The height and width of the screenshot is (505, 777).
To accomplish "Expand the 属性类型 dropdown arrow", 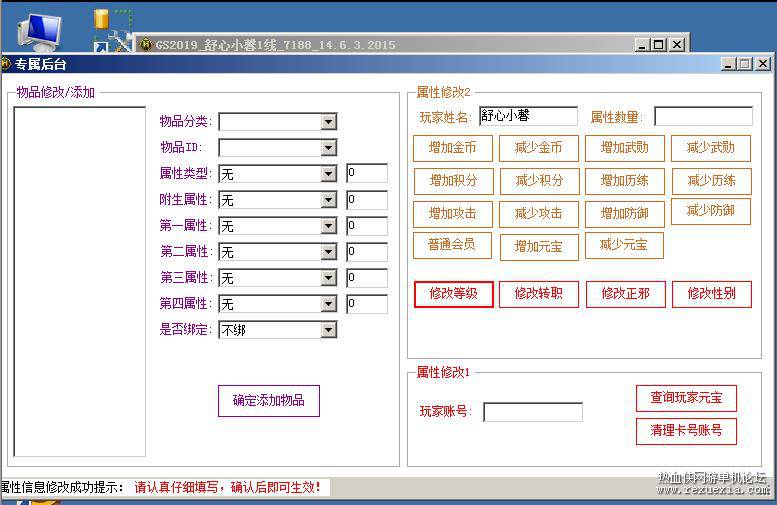I will [x=328, y=174].
